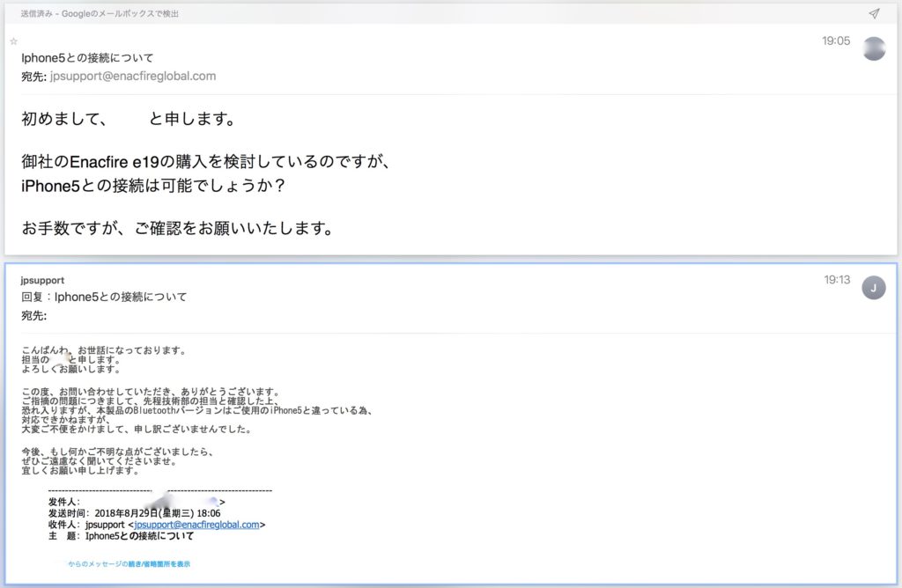Click the line "この度、お問い合わせしていただき、ありがとうございます。"
This screenshot has width=902, height=588.
(151, 392)
